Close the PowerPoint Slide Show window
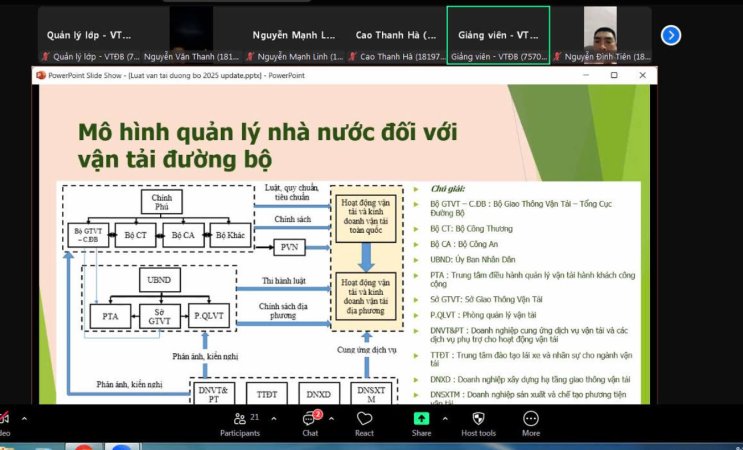 point(643,75)
